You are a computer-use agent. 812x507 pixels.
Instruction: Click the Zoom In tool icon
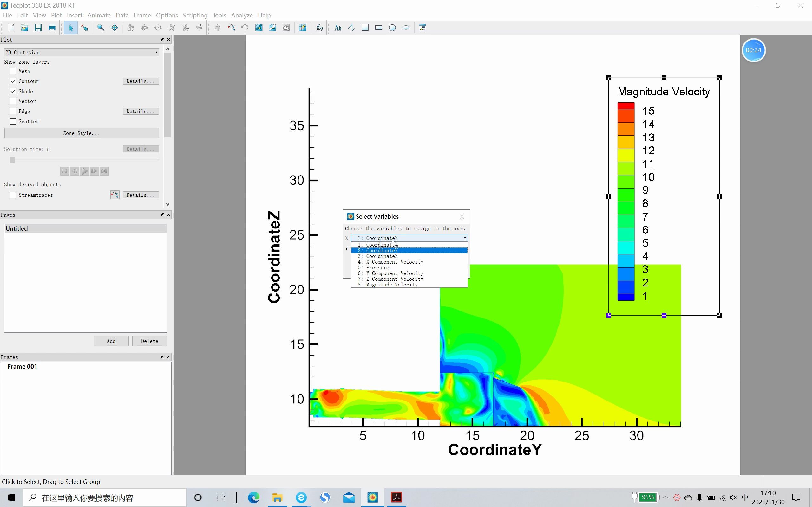(100, 28)
